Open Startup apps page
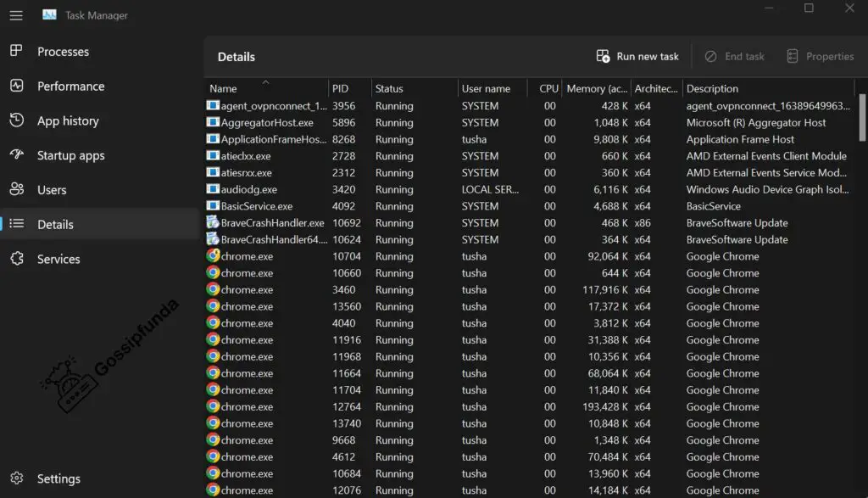This screenshot has width=868, height=498. coord(100,155)
